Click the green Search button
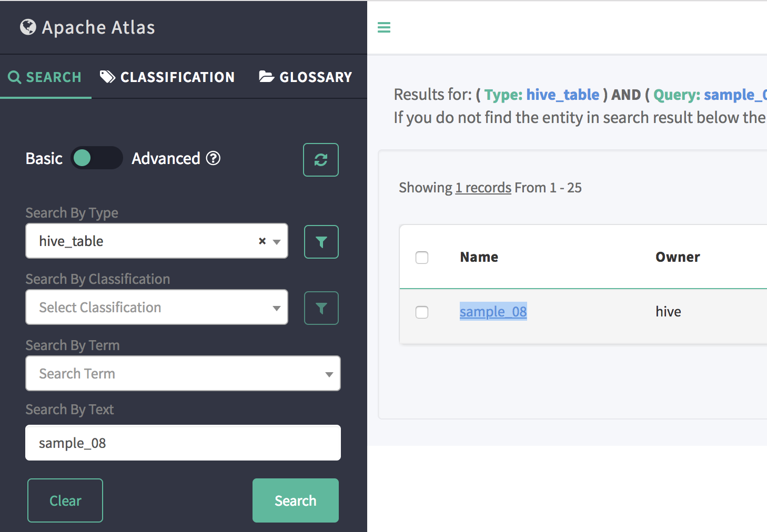The width and height of the screenshot is (767, 532). coord(296,500)
